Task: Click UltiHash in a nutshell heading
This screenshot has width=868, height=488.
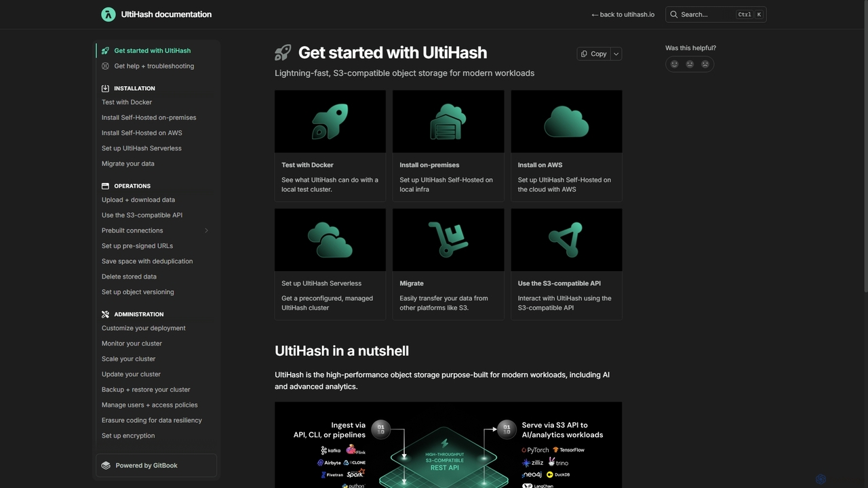Action: click(x=342, y=351)
